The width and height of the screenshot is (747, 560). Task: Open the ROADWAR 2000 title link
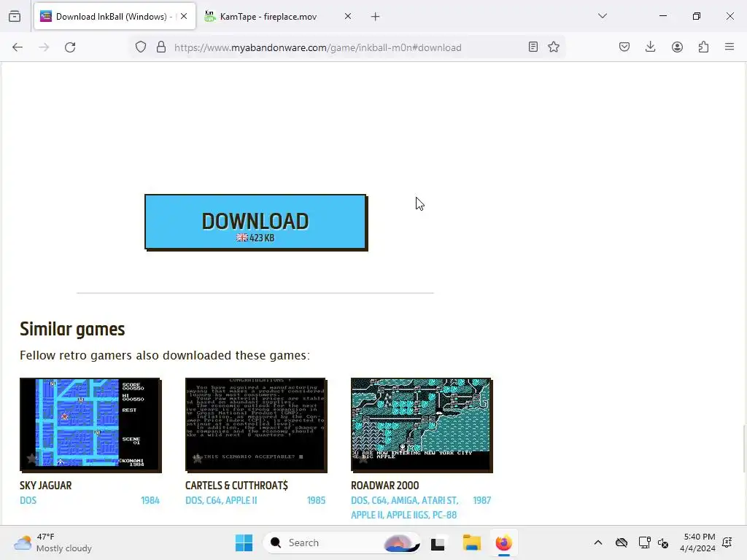click(385, 485)
